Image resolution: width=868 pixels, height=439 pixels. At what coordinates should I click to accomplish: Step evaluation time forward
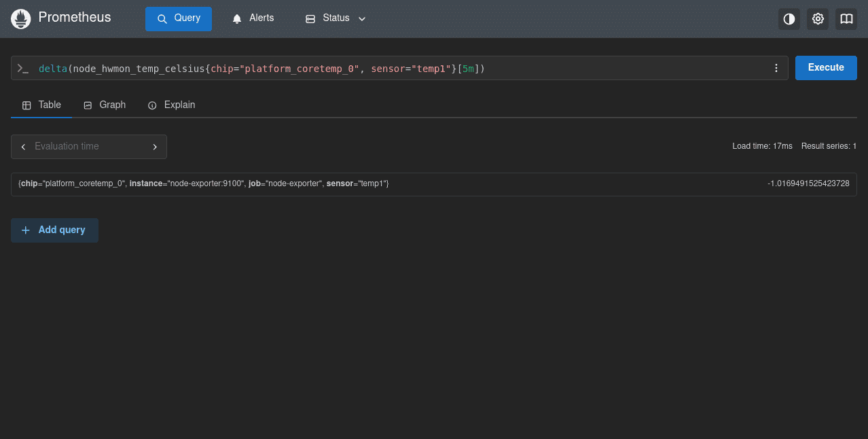click(x=155, y=147)
